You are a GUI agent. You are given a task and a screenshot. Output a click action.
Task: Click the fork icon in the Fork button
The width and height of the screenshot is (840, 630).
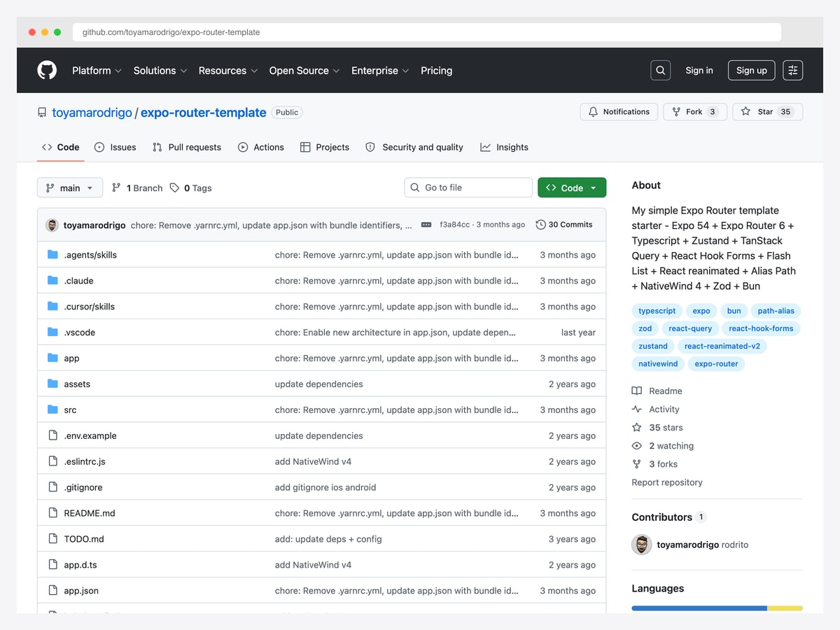pyautogui.click(x=676, y=112)
